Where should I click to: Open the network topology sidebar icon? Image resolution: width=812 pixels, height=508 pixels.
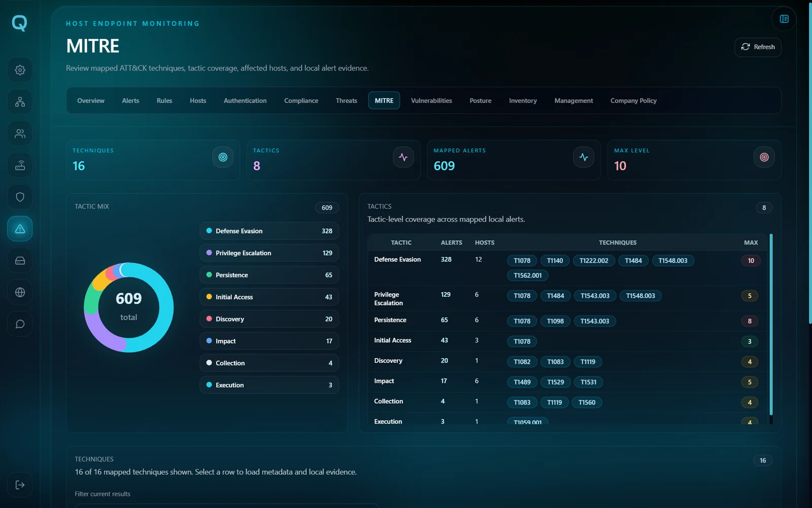(20, 102)
